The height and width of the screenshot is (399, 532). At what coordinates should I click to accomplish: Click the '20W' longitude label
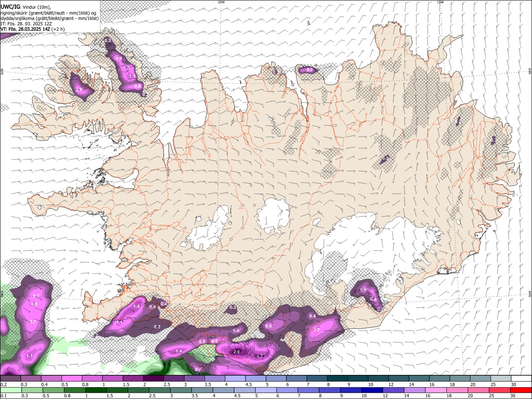point(221,2)
